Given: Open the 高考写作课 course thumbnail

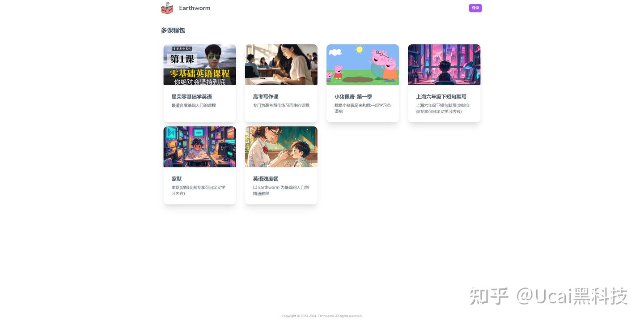Looking at the screenshot, I should [280, 64].
